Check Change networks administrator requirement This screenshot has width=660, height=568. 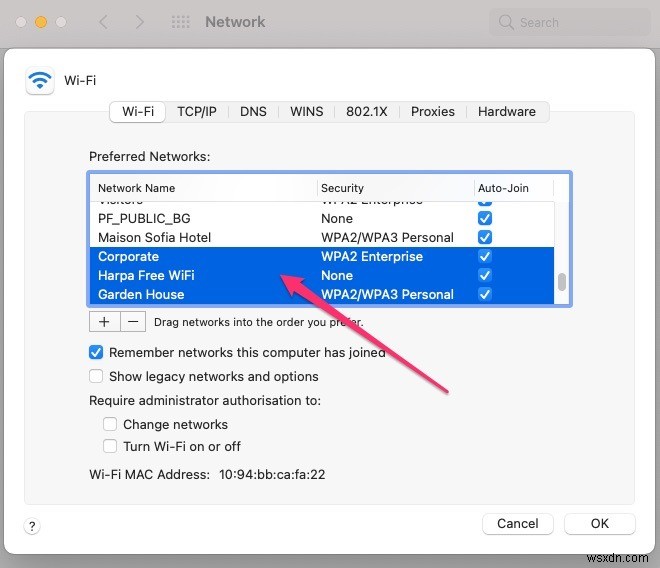click(x=110, y=424)
